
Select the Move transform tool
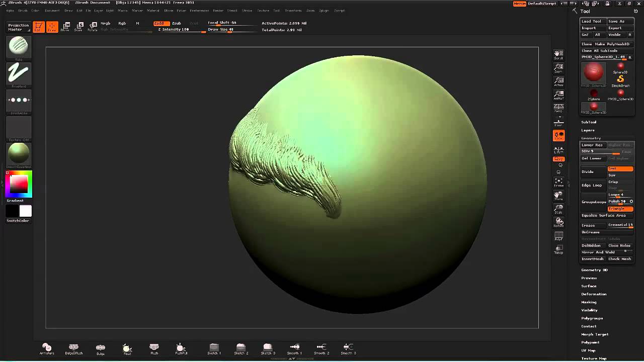click(65, 27)
